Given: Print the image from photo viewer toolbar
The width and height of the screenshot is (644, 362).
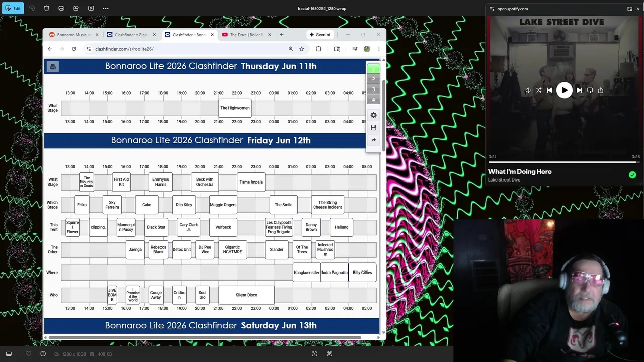Looking at the screenshot, I should tap(61, 8).
